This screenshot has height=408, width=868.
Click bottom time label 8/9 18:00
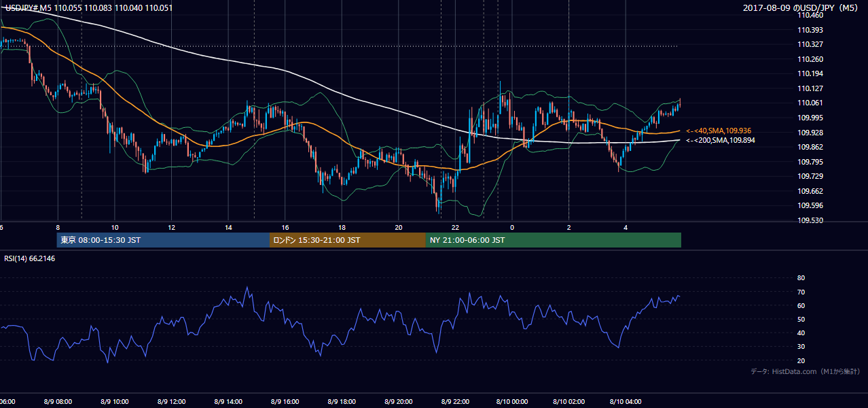(x=342, y=402)
